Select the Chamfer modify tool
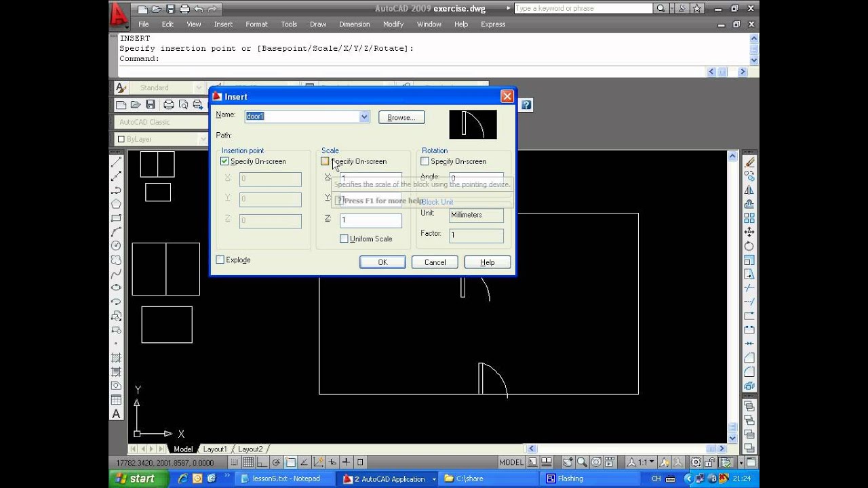The image size is (868, 488). point(749,358)
